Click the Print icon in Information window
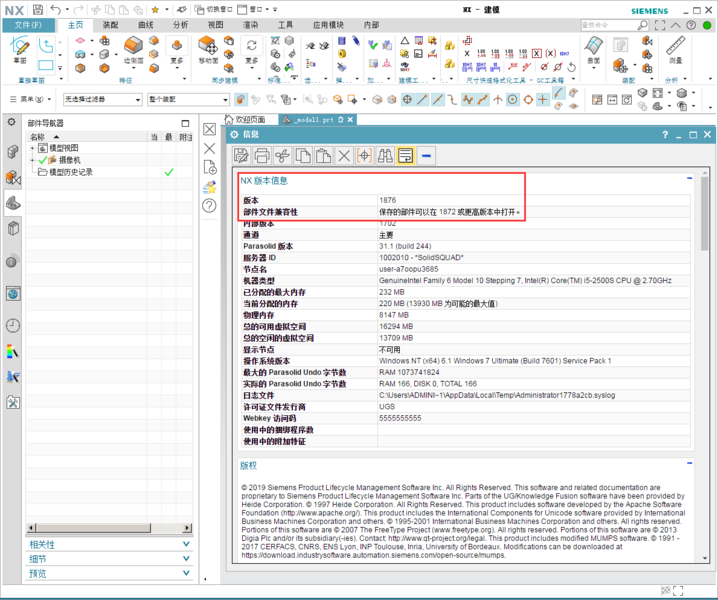 click(x=262, y=156)
